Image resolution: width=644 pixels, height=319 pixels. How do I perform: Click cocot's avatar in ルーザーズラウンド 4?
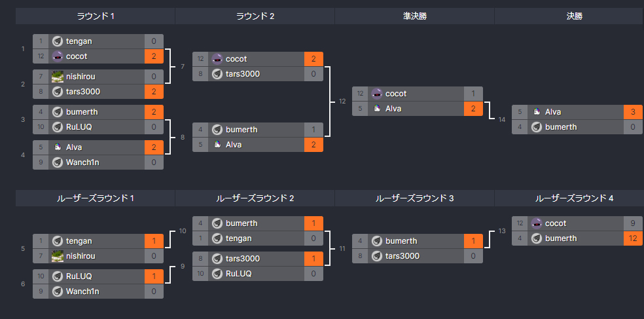[x=537, y=223]
